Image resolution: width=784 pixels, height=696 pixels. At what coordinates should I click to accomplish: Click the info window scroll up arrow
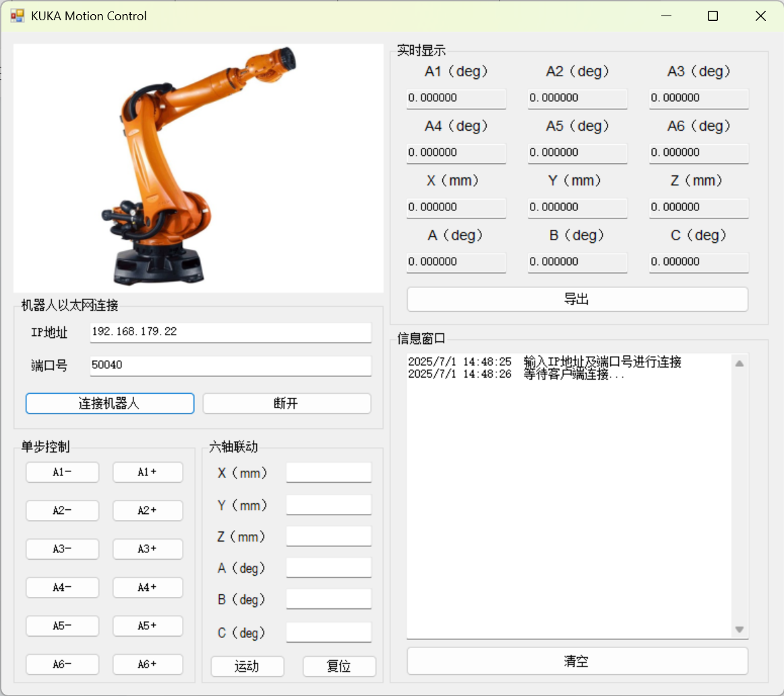[740, 364]
